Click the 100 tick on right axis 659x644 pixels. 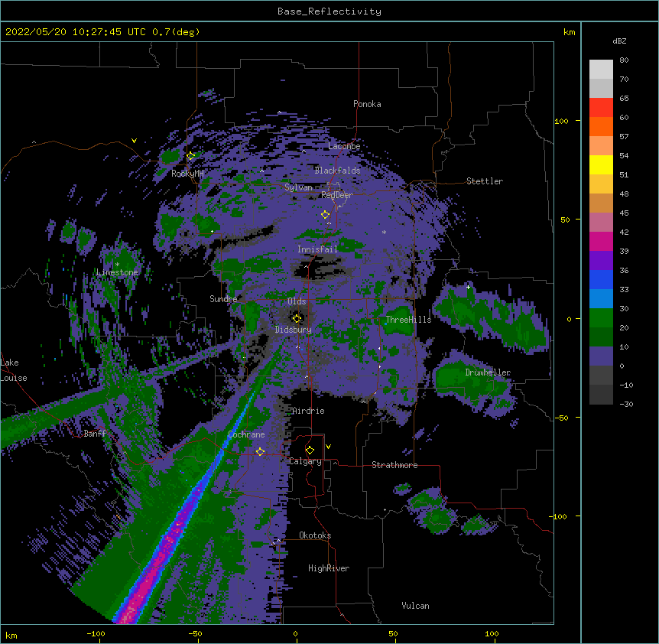[x=561, y=121]
